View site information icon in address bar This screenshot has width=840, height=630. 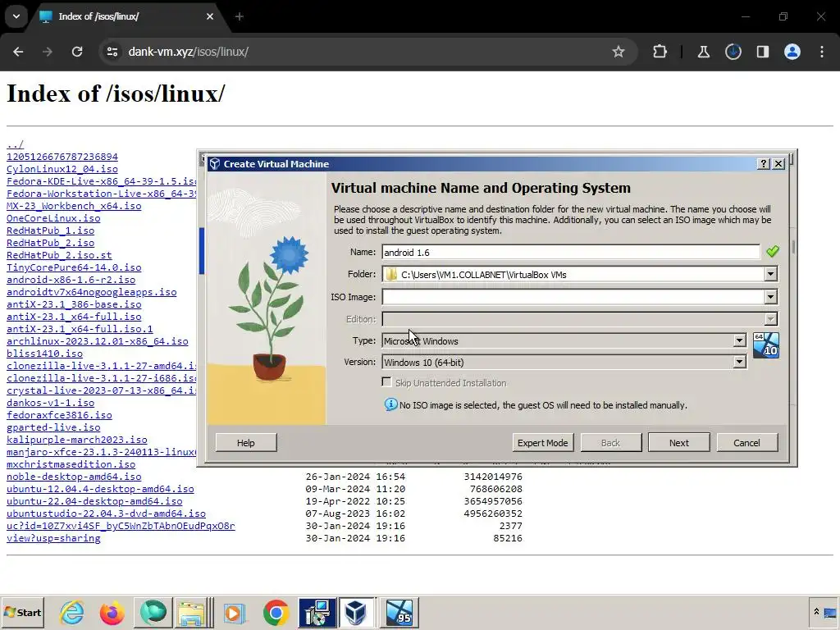click(112, 52)
